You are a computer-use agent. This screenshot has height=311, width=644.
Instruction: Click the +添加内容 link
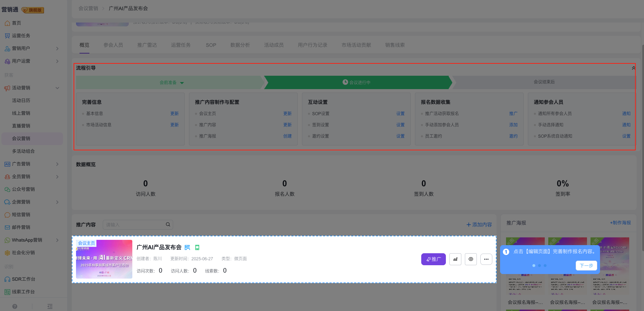click(479, 225)
